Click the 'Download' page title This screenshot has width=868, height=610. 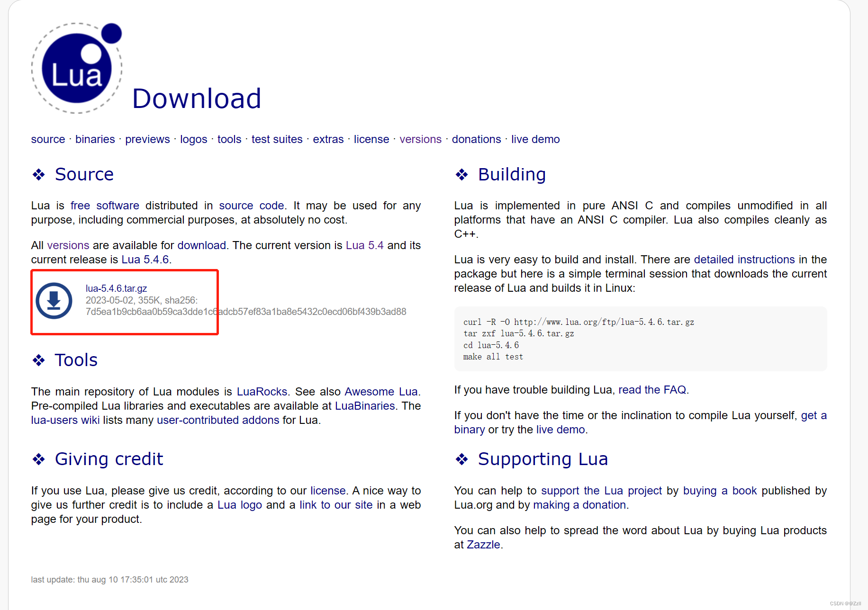point(197,99)
